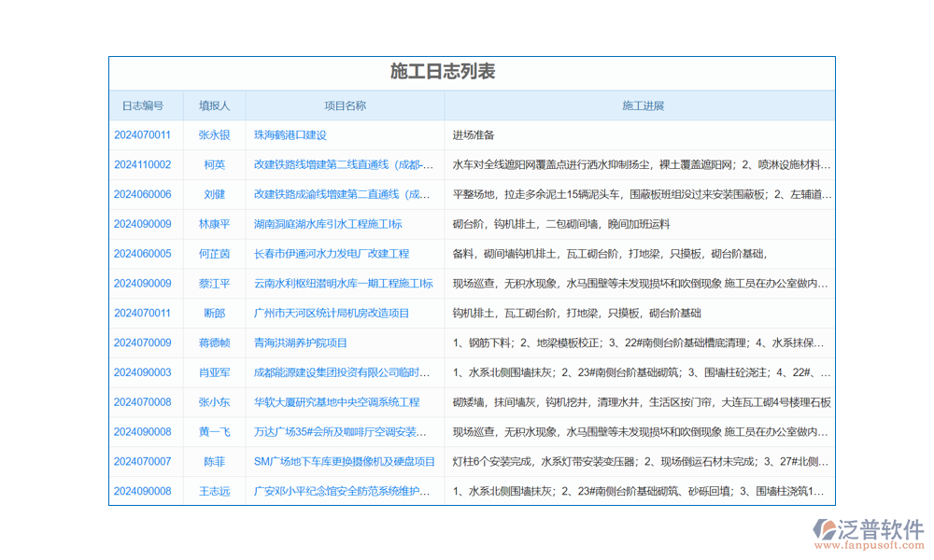Open project 湖南洞庭湖水库引水工程施工标

328,224
